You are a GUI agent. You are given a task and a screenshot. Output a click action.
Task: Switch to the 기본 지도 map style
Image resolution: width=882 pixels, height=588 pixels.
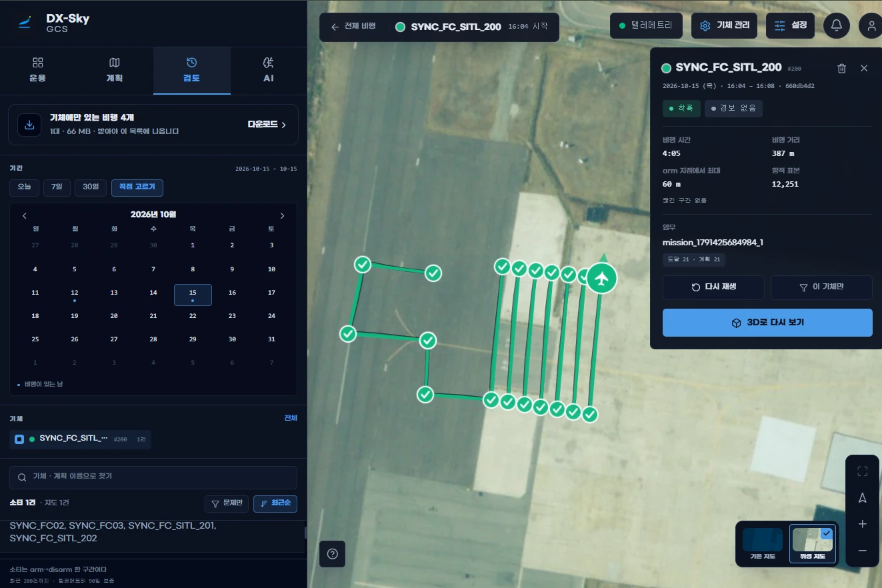(x=763, y=543)
